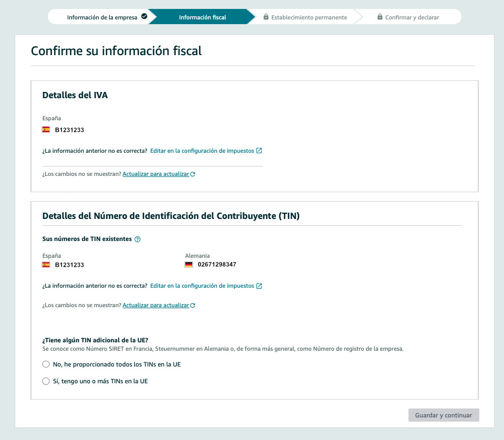Click the external link icon in Detalles del IVA
Image resolution: width=504 pixels, height=440 pixels.
[259, 151]
